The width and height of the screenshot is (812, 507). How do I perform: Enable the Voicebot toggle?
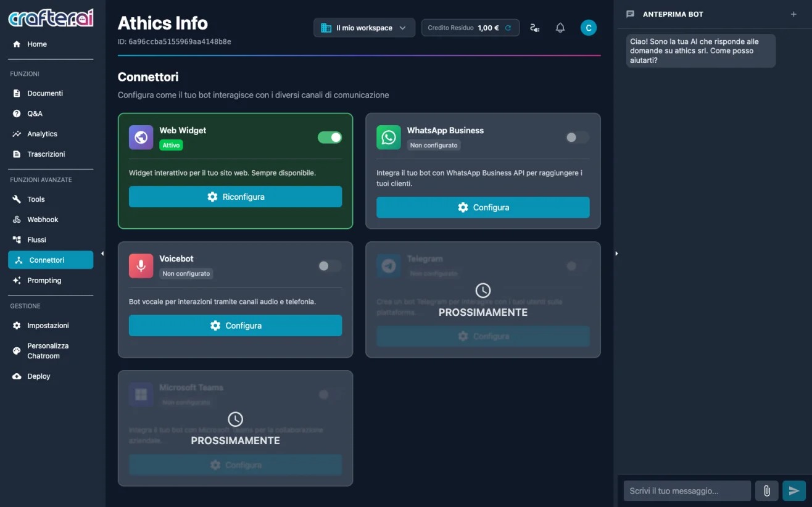329,266
